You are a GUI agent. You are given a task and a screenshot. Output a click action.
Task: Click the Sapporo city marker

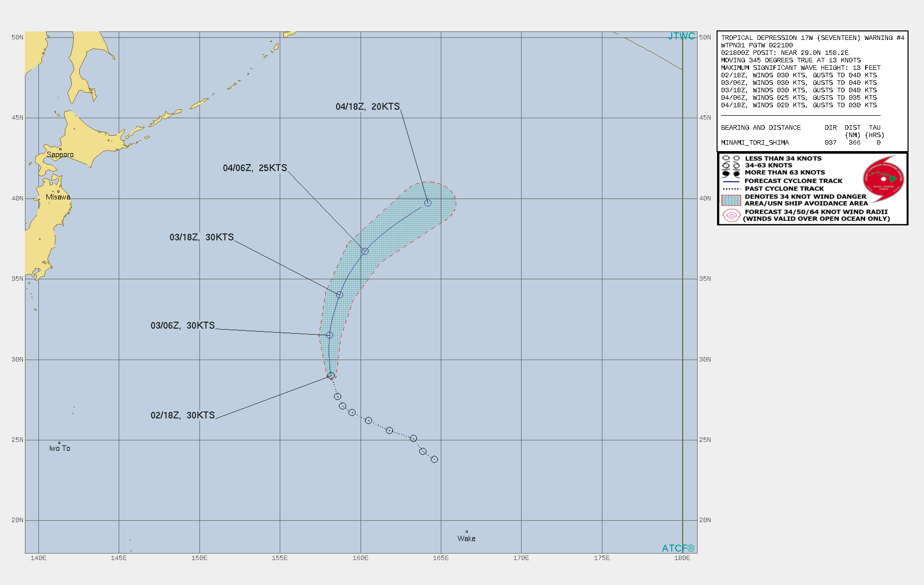point(60,149)
